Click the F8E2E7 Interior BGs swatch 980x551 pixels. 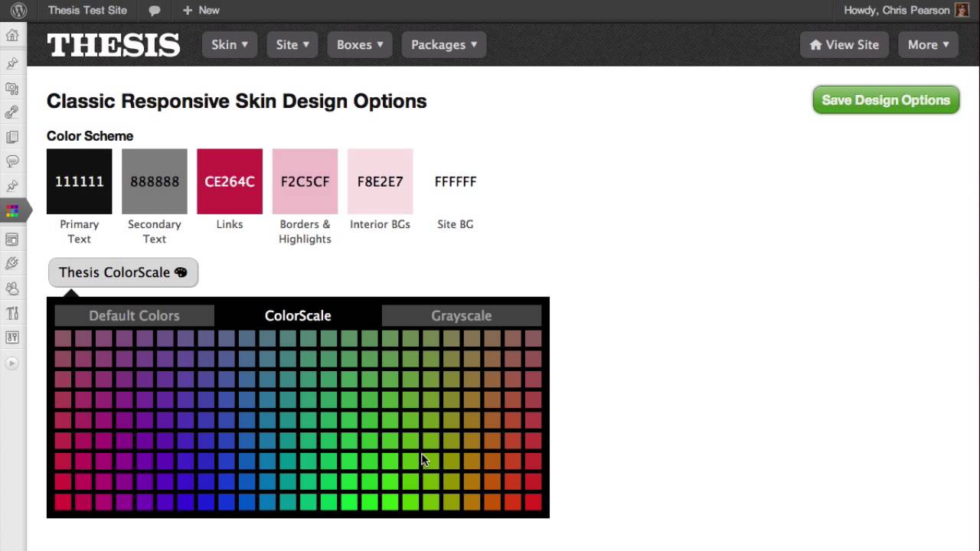click(380, 181)
